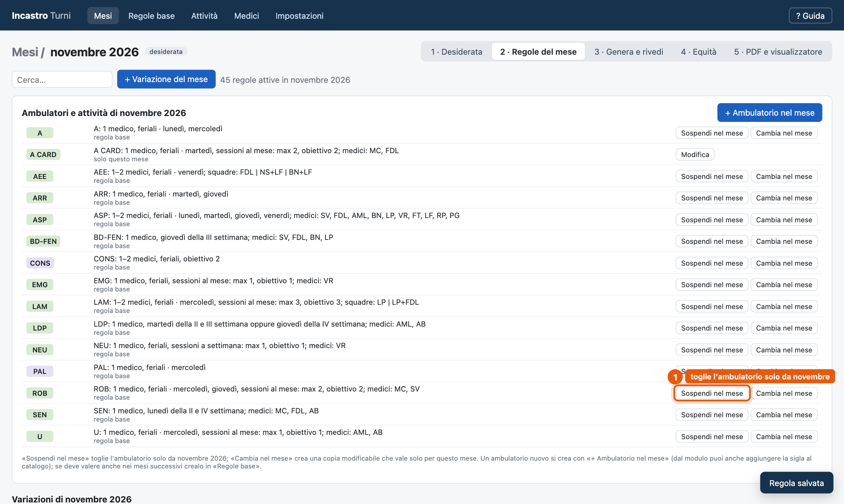This screenshot has width=844, height=504.
Task: Open the Attività menu item
Action: click(x=204, y=16)
